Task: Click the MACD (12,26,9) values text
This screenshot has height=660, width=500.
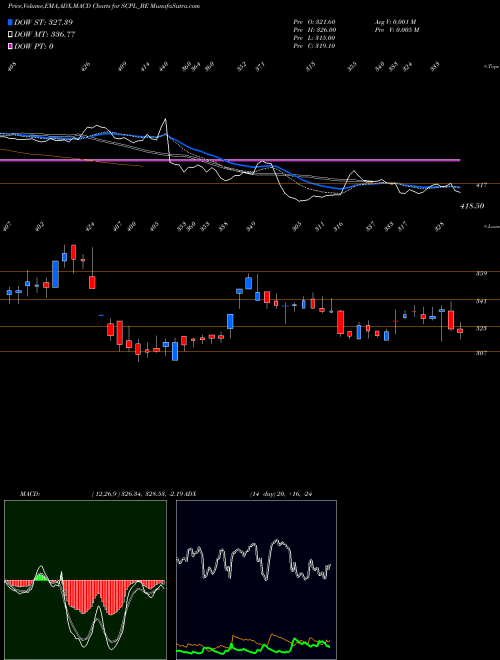Action: 137,494
